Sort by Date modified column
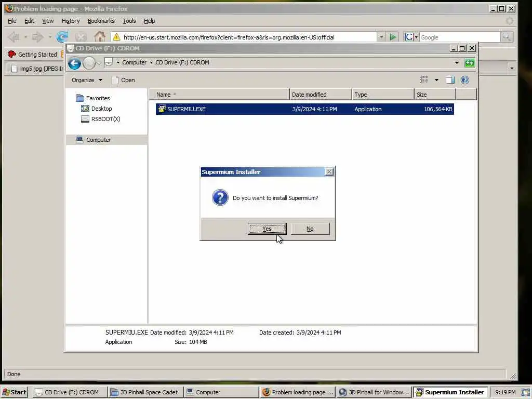The height and width of the screenshot is (399, 532). (x=321, y=95)
